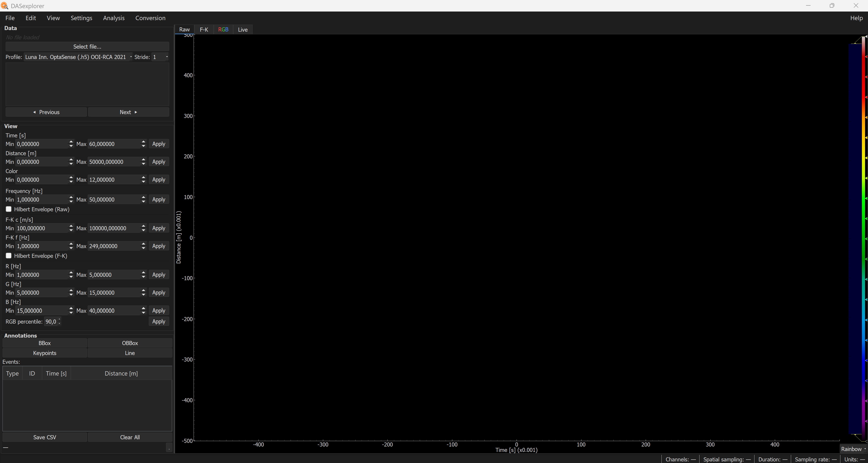Apply the Distance range
The image size is (868, 463).
tap(159, 162)
